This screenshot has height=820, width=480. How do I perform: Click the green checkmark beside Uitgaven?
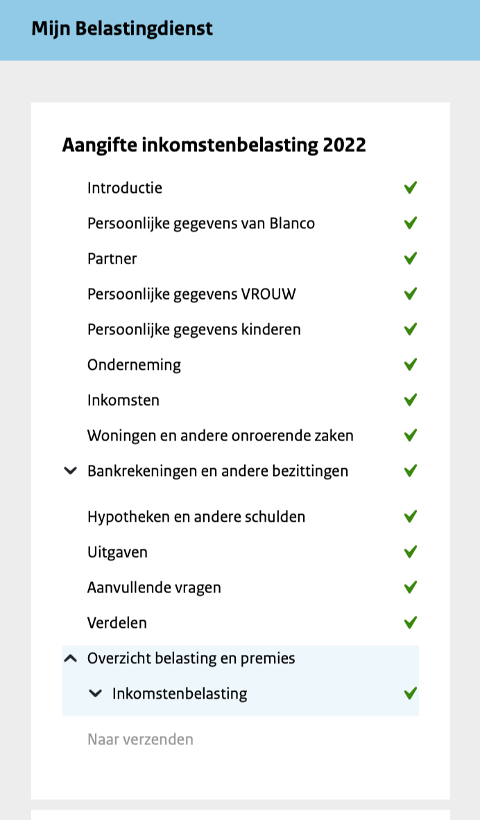tap(410, 551)
